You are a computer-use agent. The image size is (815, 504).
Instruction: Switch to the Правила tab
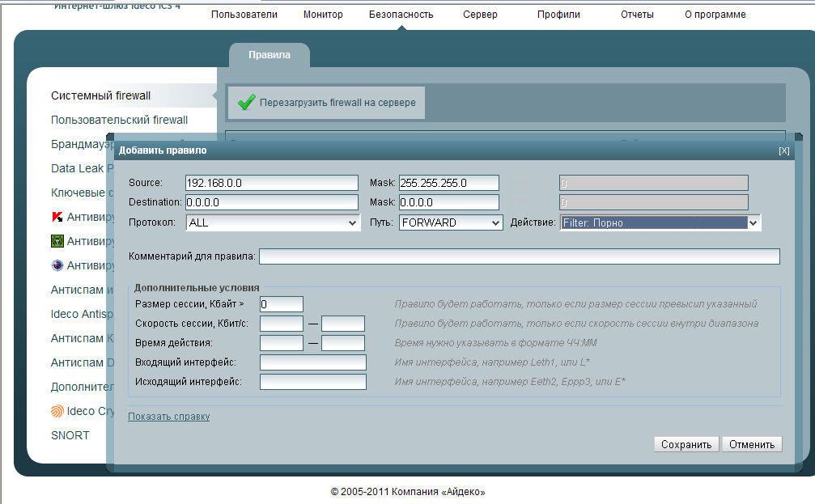269,55
